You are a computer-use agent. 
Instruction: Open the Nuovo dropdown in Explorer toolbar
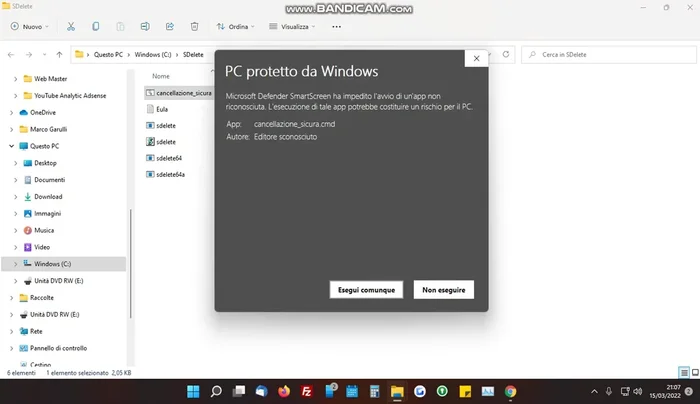(x=29, y=26)
